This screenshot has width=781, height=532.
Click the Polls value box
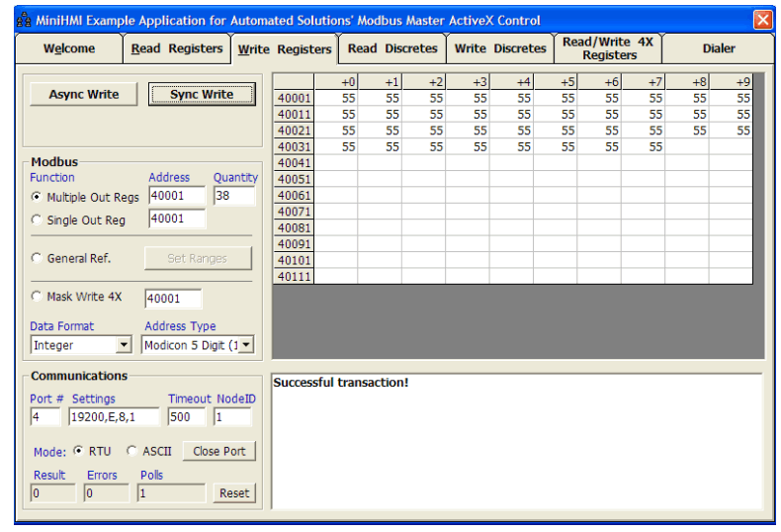tap(171, 493)
